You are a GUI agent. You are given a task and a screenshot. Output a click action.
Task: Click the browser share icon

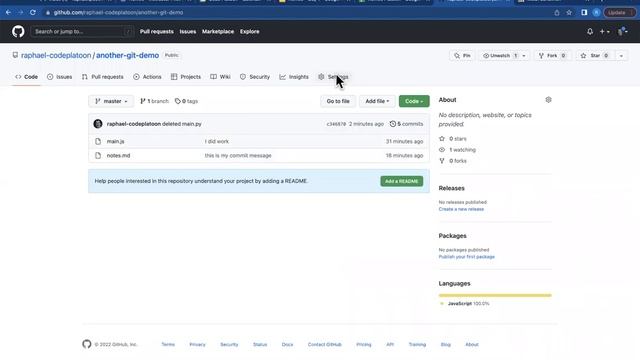[557, 13]
